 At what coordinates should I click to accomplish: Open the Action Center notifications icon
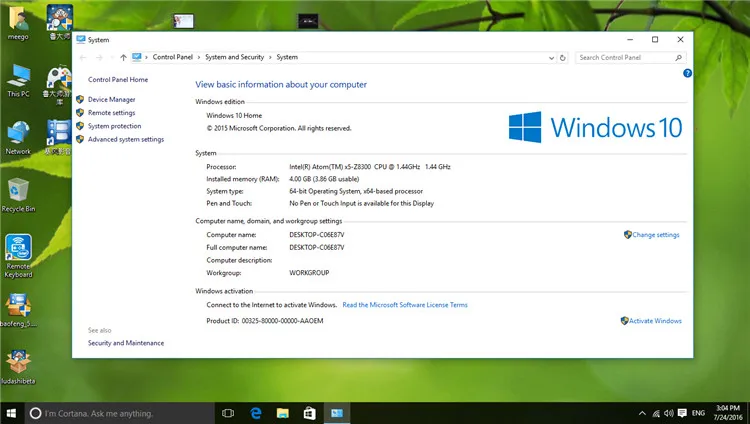(682, 413)
